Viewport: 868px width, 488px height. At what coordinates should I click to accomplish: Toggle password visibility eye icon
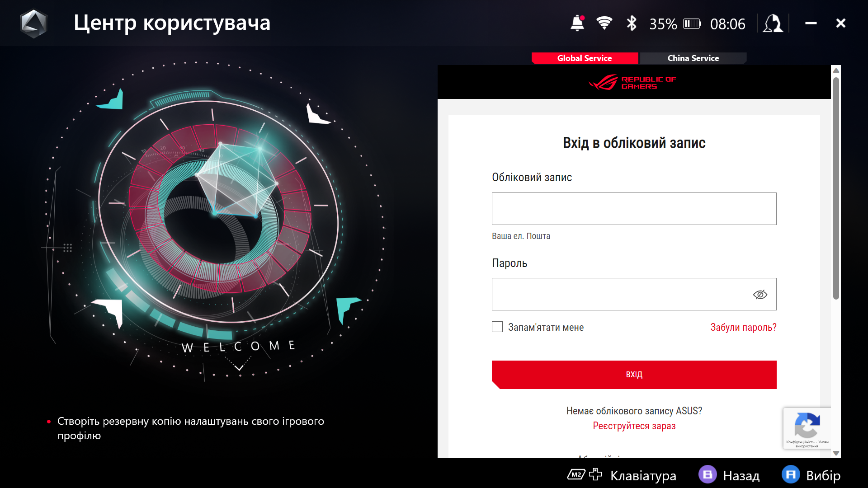point(760,295)
